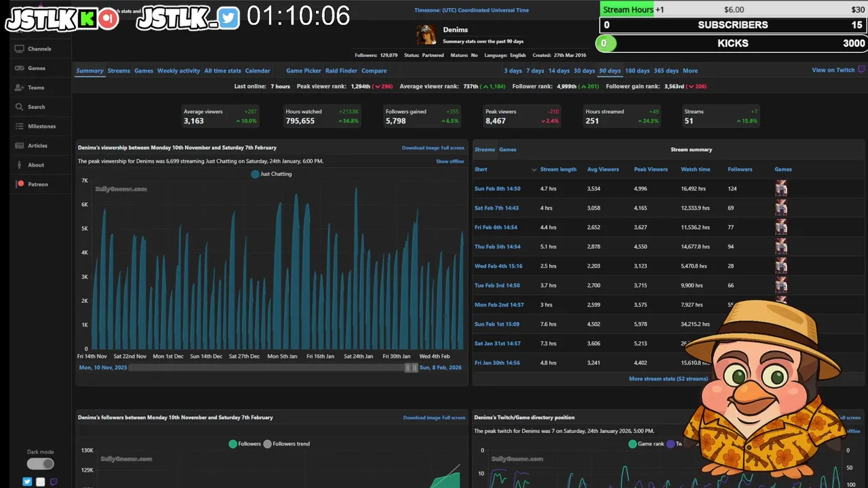Open the Raid Finder tab

pos(341,70)
